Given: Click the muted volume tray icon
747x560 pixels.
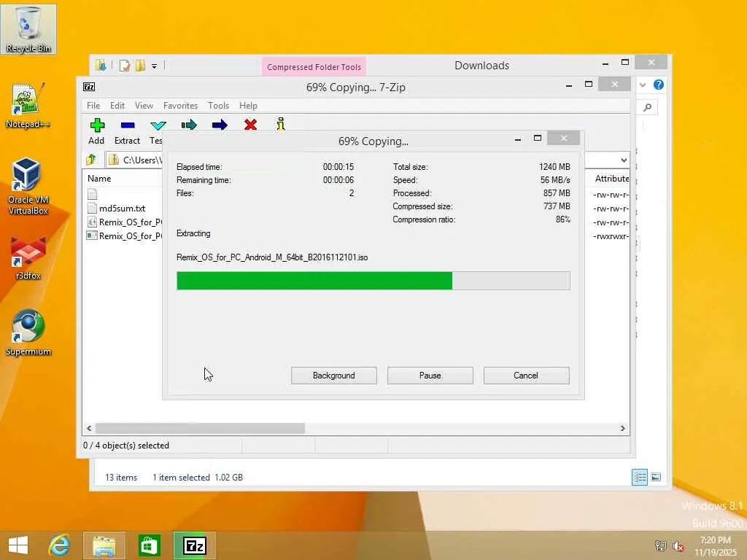Looking at the screenshot, I should pyautogui.click(x=678, y=546).
